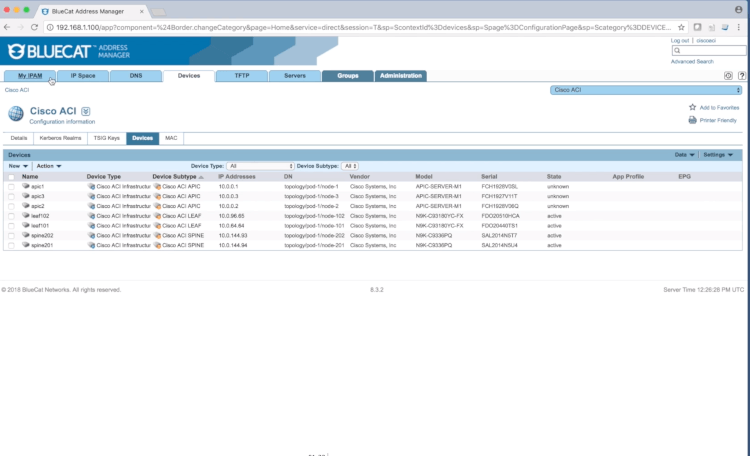Open the Cisco ACI configuration selector

645,89
